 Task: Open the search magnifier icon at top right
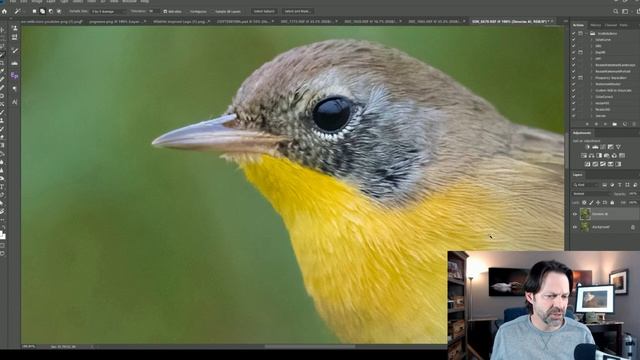tap(616, 11)
